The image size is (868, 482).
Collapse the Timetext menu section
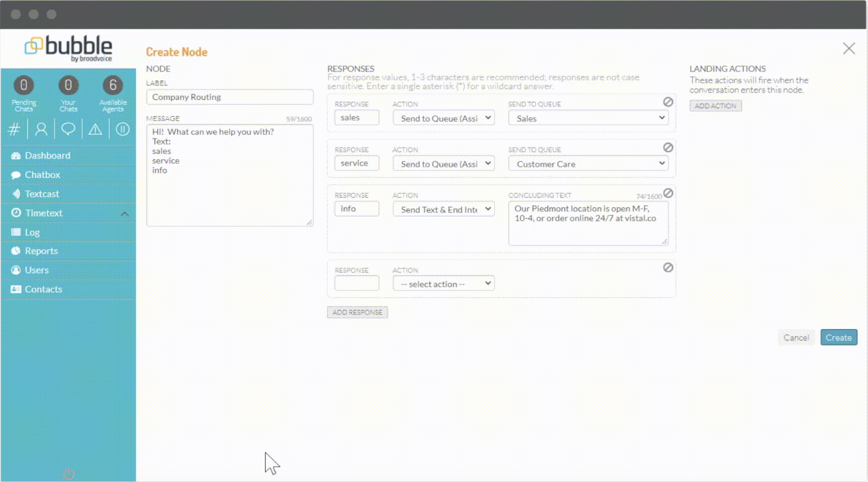pyautogui.click(x=125, y=213)
